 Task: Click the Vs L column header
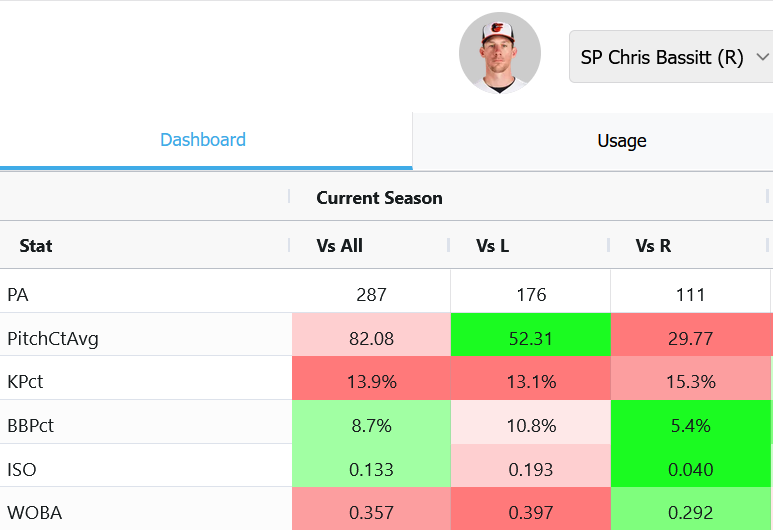click(x=492, y=246)
